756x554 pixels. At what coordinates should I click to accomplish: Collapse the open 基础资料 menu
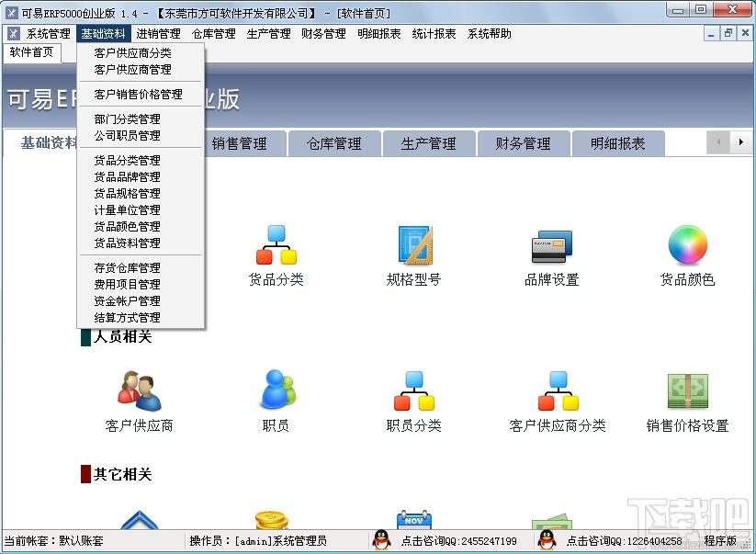(x=103, y=33)
